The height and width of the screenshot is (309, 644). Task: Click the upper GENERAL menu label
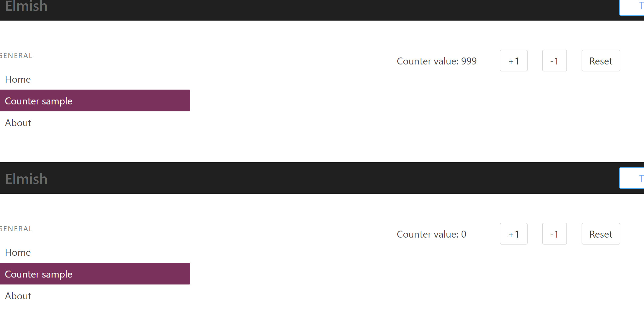(x=16, y=56)
